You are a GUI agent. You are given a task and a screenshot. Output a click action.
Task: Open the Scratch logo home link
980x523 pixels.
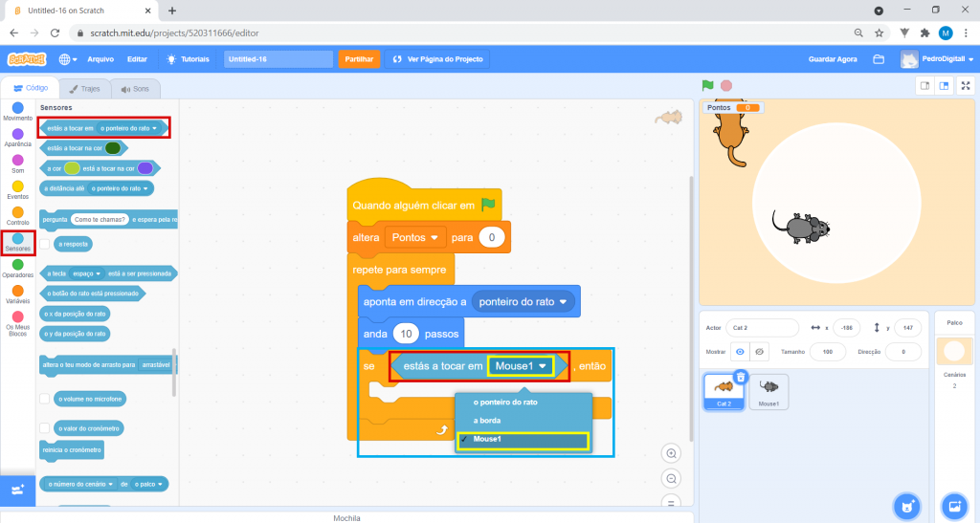tap(27, 59)
